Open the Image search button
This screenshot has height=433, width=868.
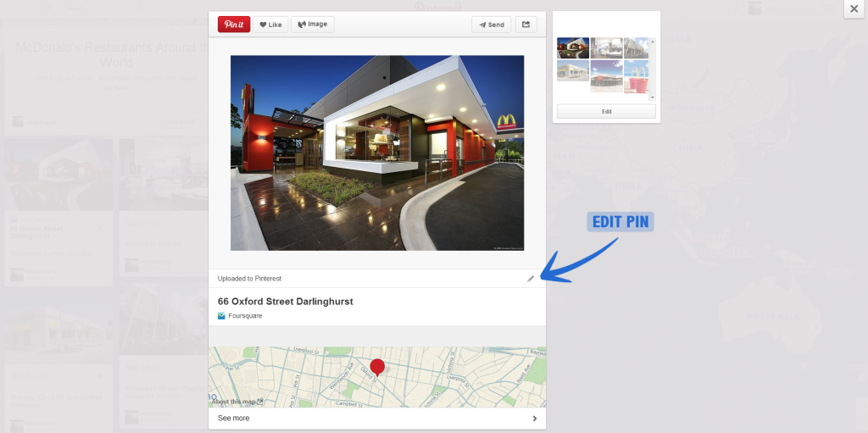point(312,25)
